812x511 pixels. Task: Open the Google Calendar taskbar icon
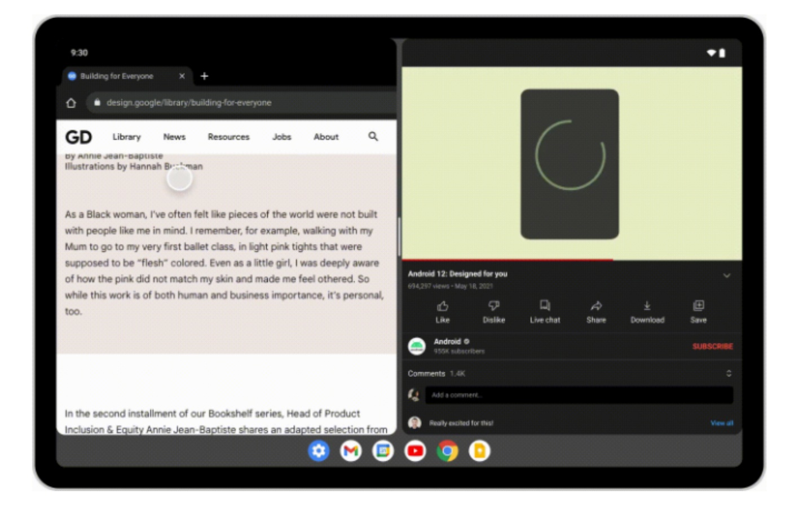click(x=383, y=451)
